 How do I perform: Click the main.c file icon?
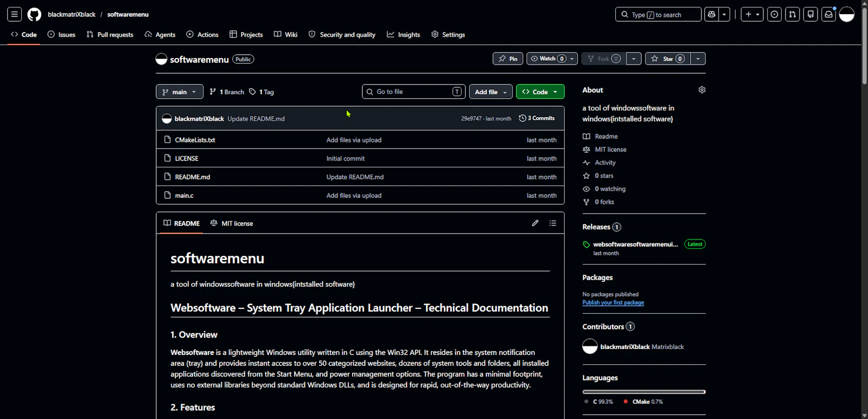point(168,195)
